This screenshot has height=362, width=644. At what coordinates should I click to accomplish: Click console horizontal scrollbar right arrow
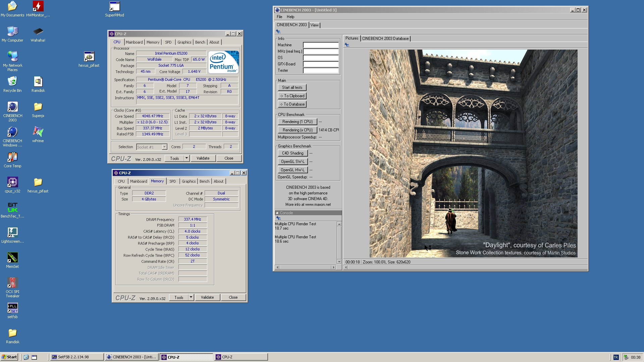tap(333, 267)
